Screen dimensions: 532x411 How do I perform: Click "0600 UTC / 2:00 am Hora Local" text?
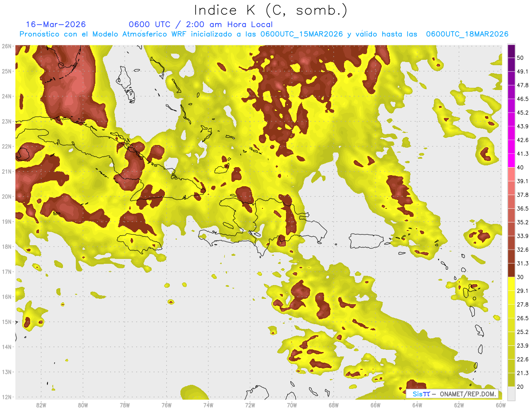click(x=200, y=24)
